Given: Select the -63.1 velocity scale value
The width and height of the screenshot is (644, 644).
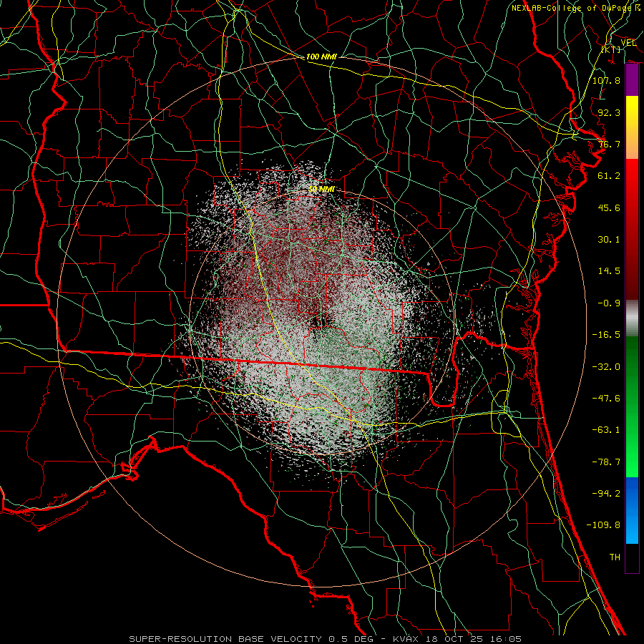Looking at the screenshot, I should (x=606, y=430).
